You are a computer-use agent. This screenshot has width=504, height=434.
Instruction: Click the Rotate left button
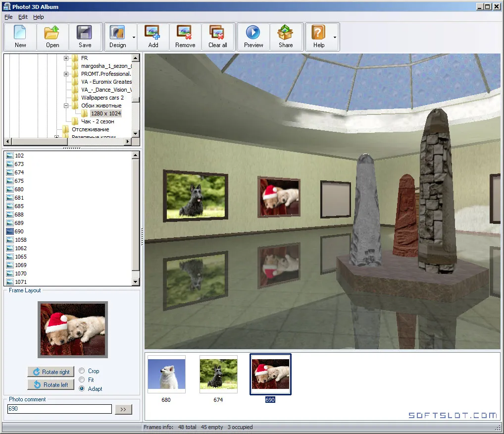(x=51, y=384)
